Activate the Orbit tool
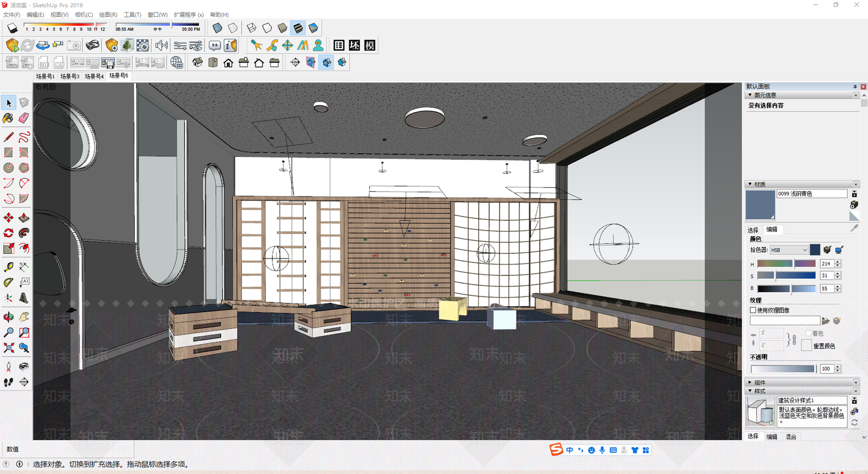Screen dimensions: 868x474 pyautogui.click(x=9, y=317)
